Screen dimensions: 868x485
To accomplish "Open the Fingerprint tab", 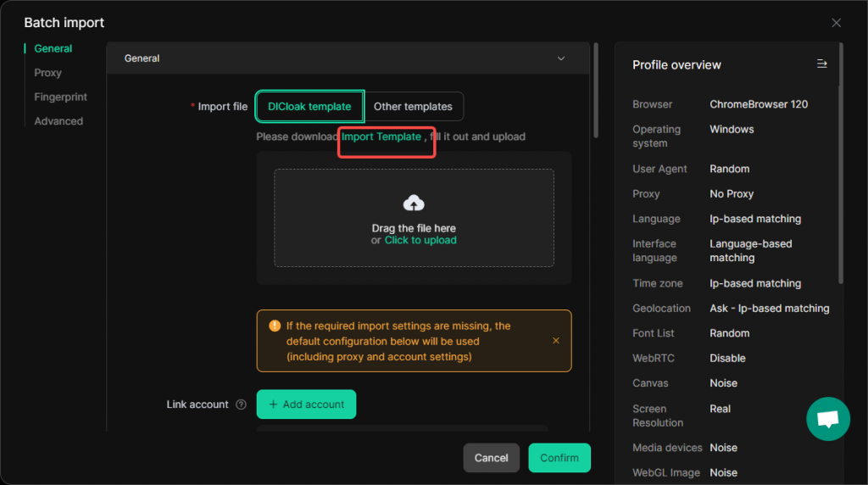I will (60, 97).
